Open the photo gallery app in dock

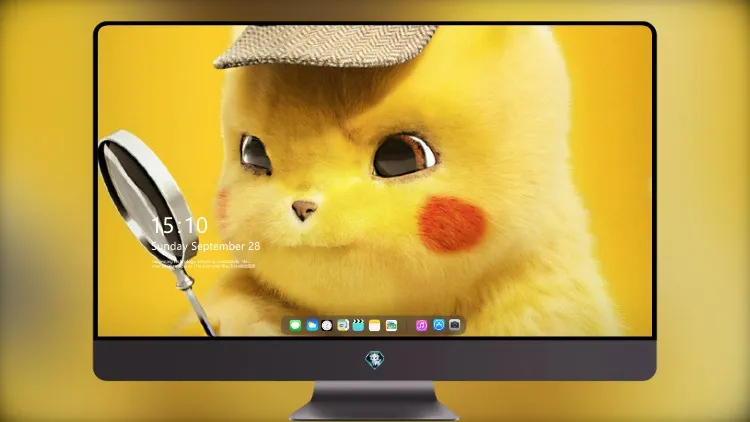point(391,326)
